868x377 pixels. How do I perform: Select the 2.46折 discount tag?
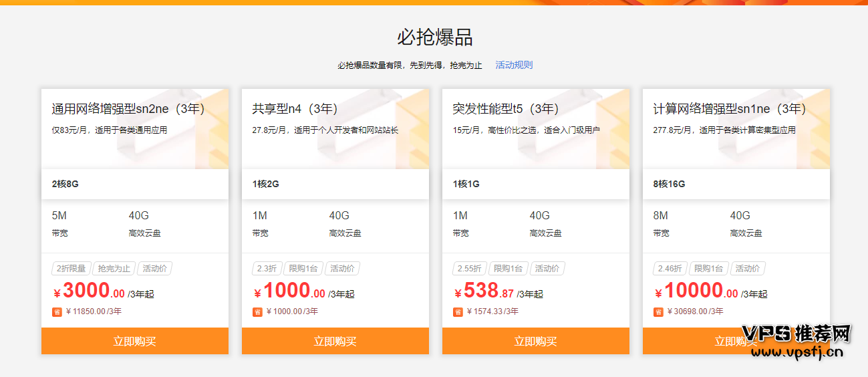(670, 269)
